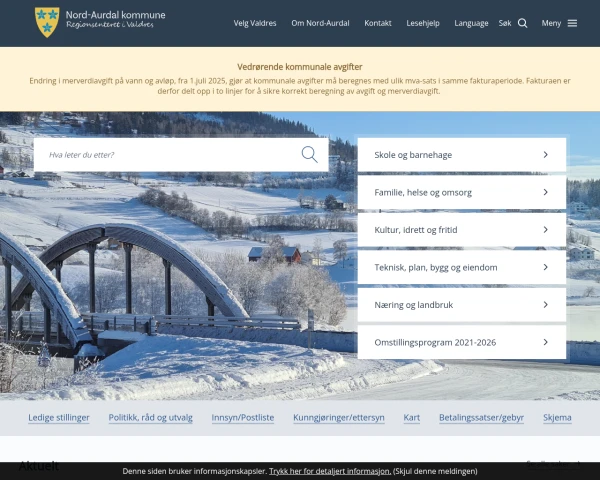
Task: Dismiss via 'Skjul denne meldingen'
Action: coord(435,471)
